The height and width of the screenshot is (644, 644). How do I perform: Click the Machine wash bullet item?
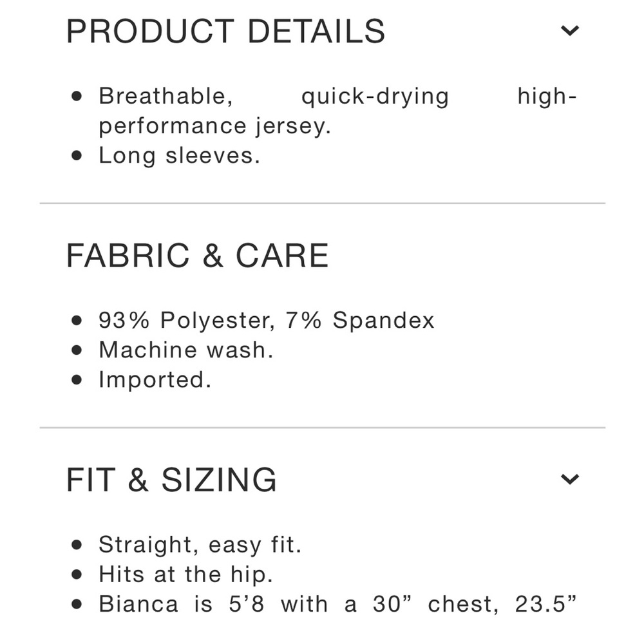[186, 350]
